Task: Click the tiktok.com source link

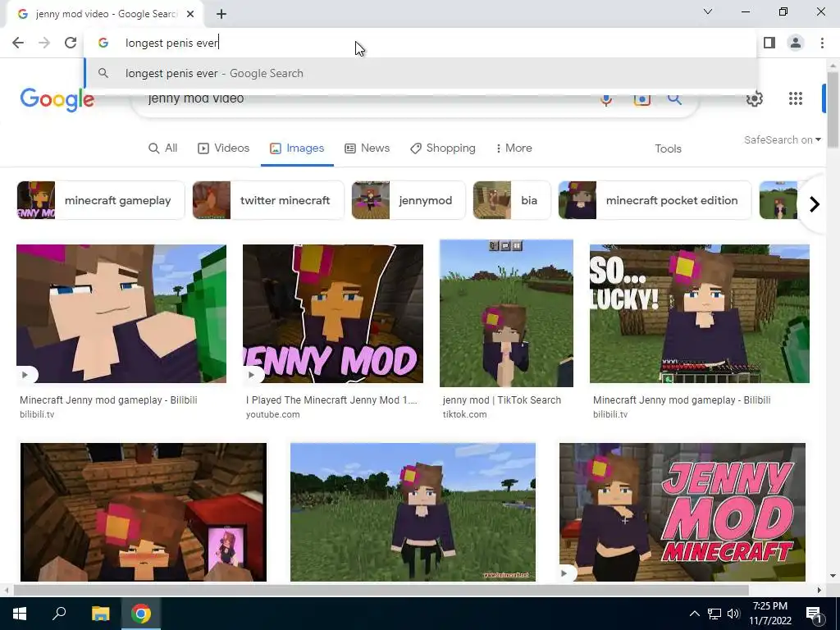Action: point(464,414)
